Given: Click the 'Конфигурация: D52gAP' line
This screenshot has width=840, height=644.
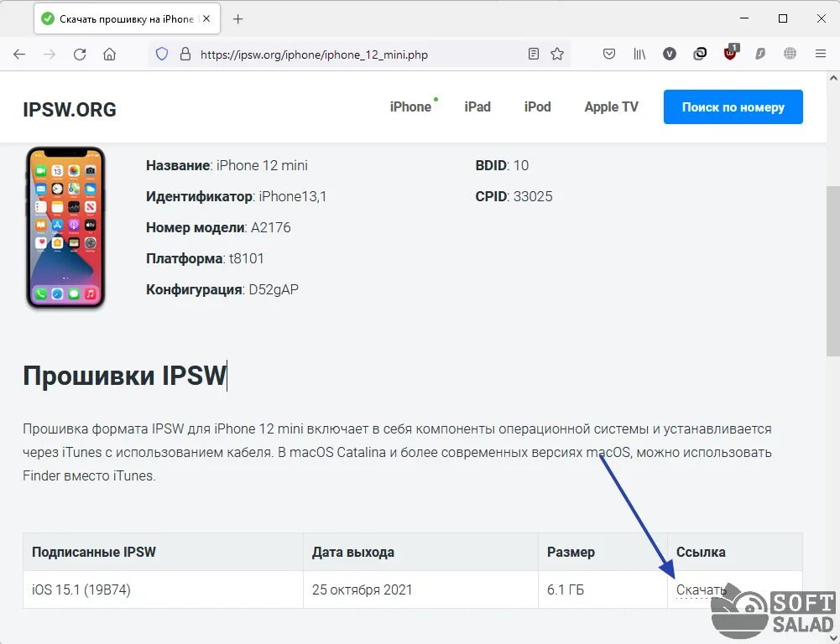Looking at the screenshot, I should [x=222, y=289].
